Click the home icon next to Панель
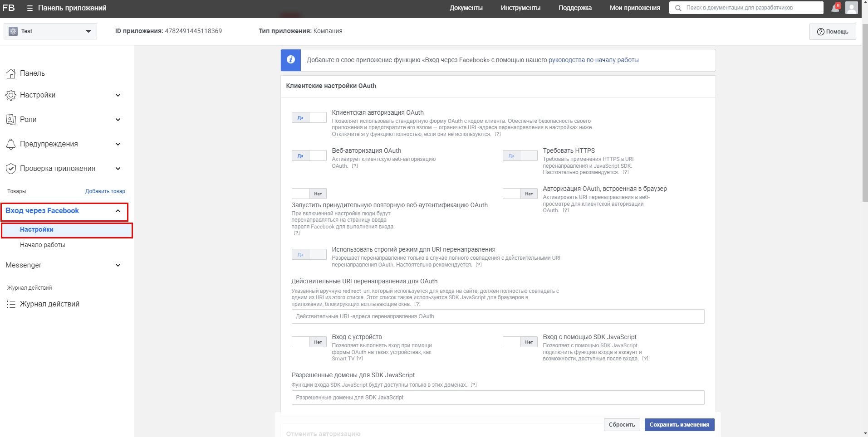 point(11,73)
